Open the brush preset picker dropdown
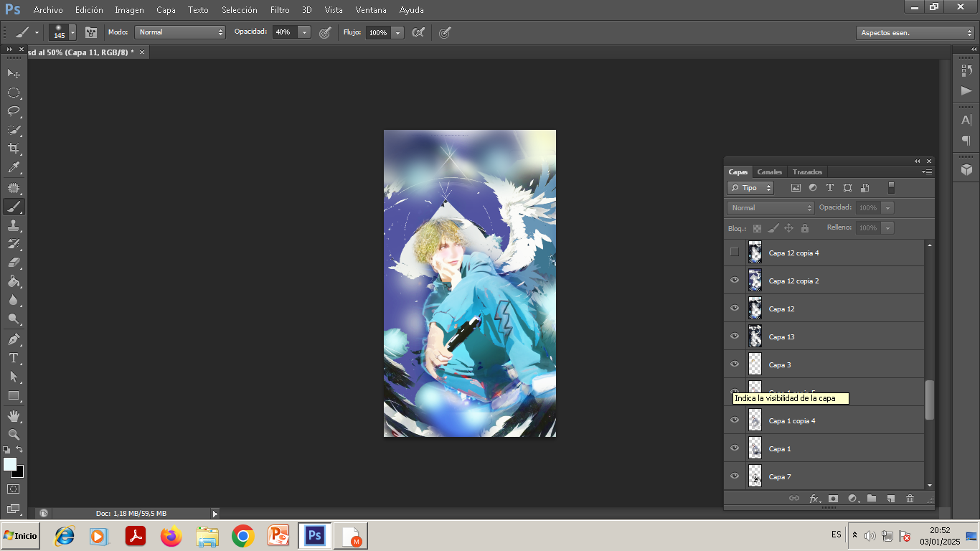The width and height of the screenshot is (980, 551). 72,32
